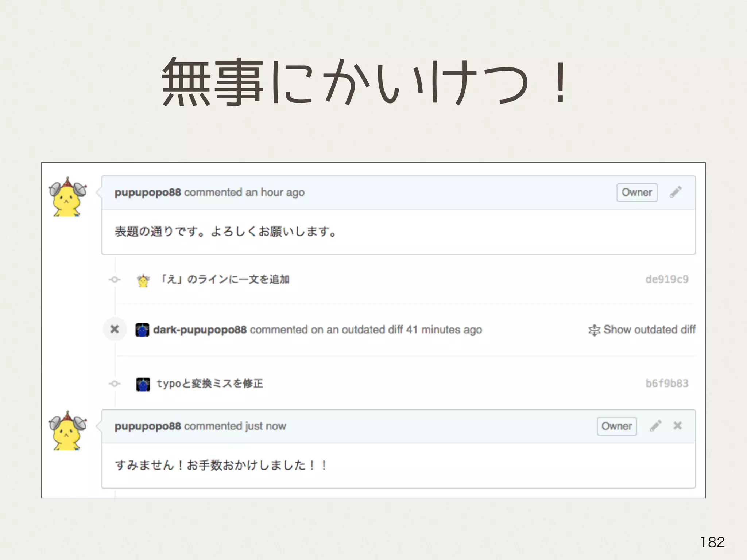Click edit pencil on latest comment

[x=655, y=426]
